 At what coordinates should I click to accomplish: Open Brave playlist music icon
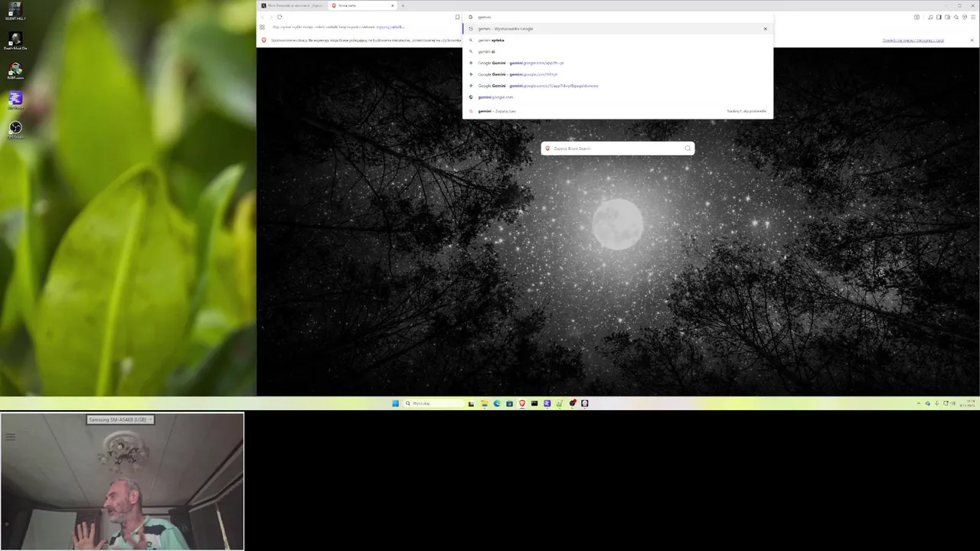point(930,17)
